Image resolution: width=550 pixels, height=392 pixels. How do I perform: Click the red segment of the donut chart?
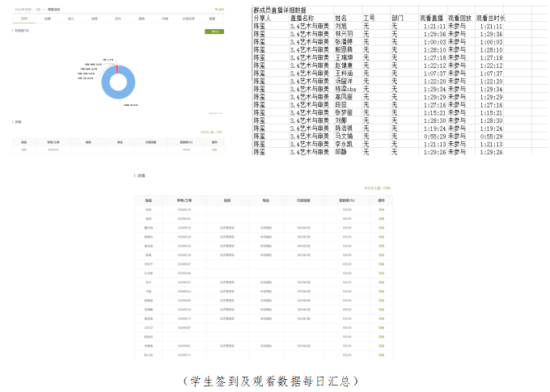(x=118, y=68)
